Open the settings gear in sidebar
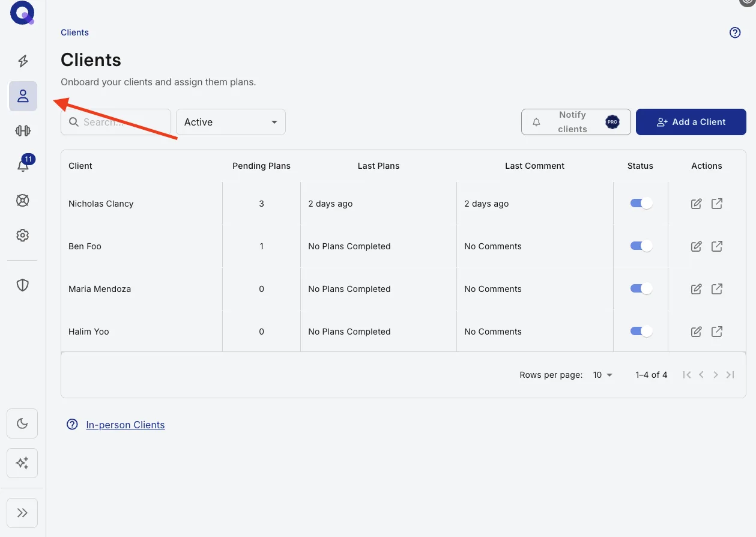The width and height of the screenshot is (756, 537). pyautogui.click(x=23, y=235)
